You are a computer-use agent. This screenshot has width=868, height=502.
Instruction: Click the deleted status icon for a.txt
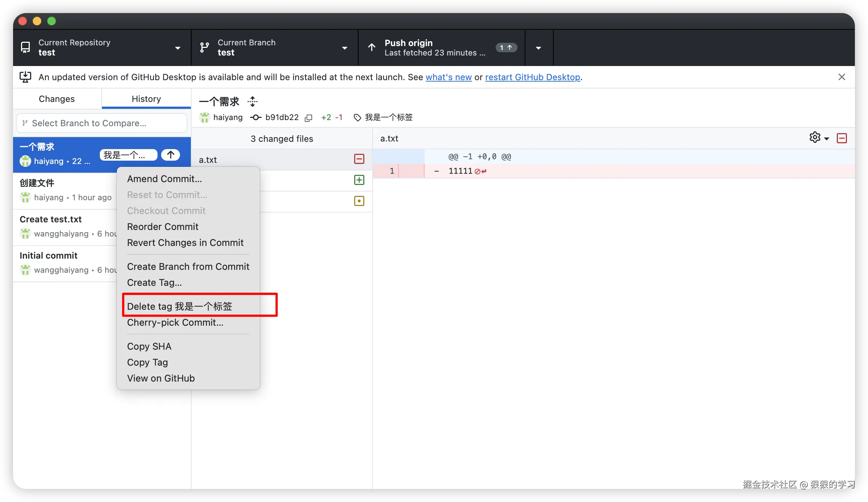[359, 159]
